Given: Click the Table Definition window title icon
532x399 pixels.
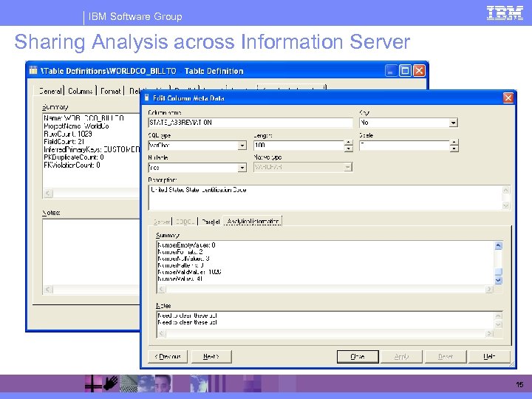Looking at the screenshot, I should point(33,70).
